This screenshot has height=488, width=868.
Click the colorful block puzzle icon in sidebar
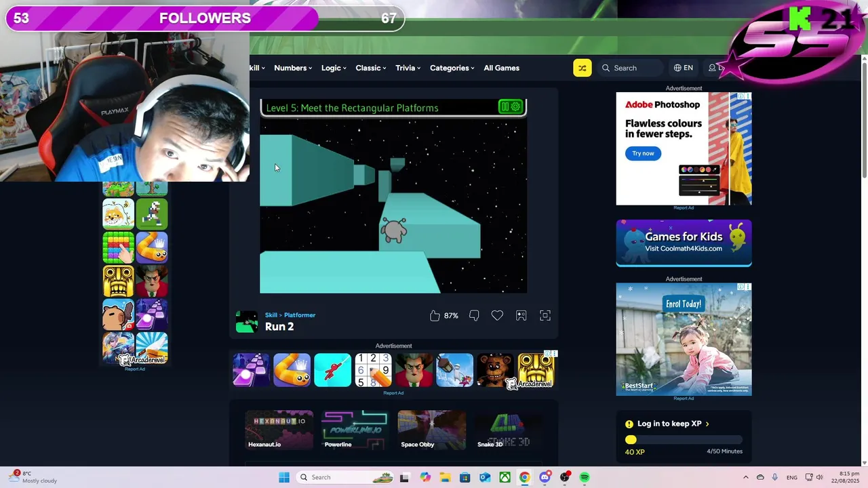[118, 247]
